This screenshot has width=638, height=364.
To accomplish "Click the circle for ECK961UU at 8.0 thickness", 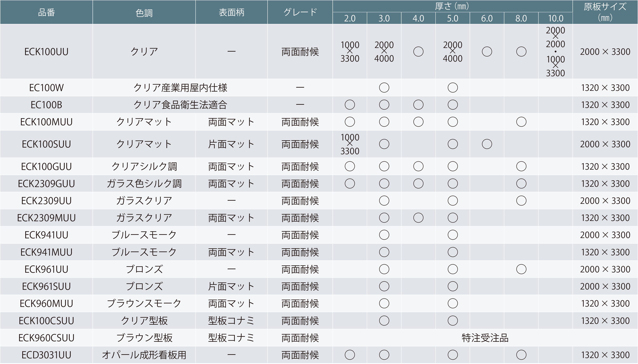I will pos(521,269).
